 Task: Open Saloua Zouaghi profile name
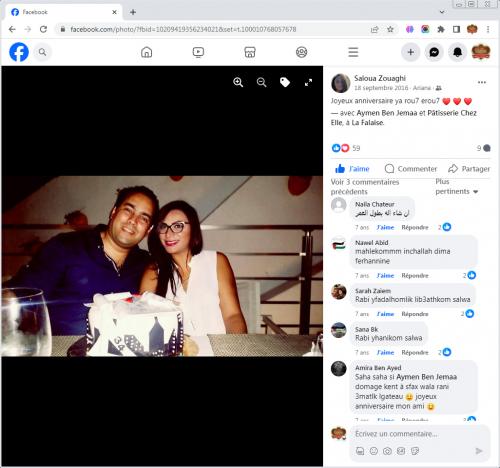tap(380, 78)
